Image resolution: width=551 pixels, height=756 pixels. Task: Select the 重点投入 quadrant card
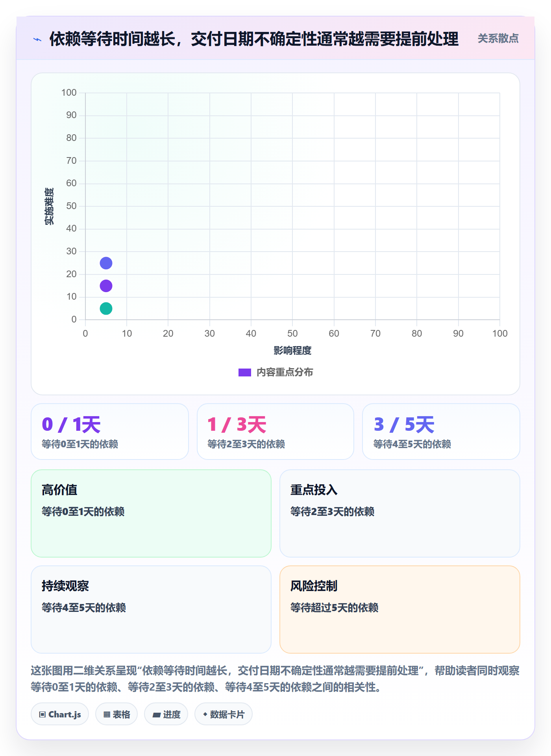point(400,513)
